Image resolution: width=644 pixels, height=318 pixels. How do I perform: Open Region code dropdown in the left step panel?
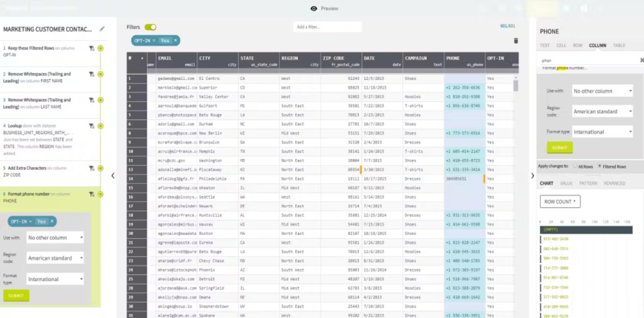(x=55, y=258)
